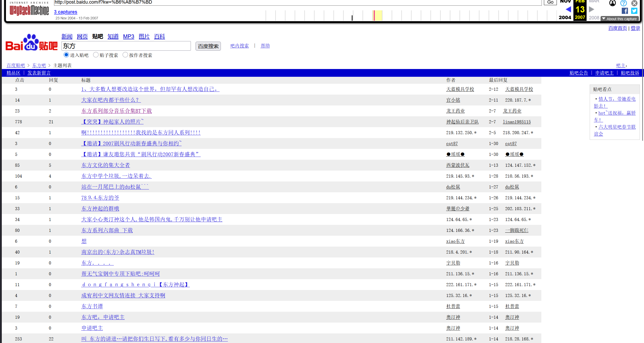Open the Wayback help question icon
Image resolution: width=644 pixels, height=343 pixels.
point(624,3)
